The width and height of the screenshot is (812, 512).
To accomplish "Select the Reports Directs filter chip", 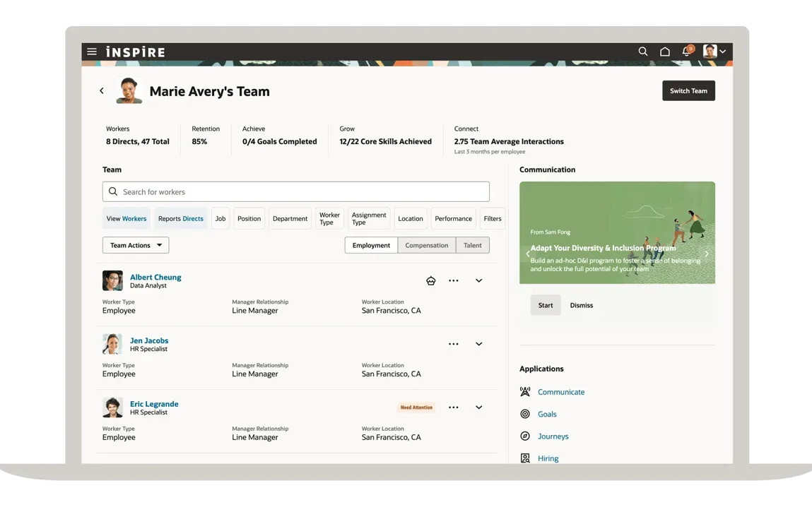I will pos(181,218).
